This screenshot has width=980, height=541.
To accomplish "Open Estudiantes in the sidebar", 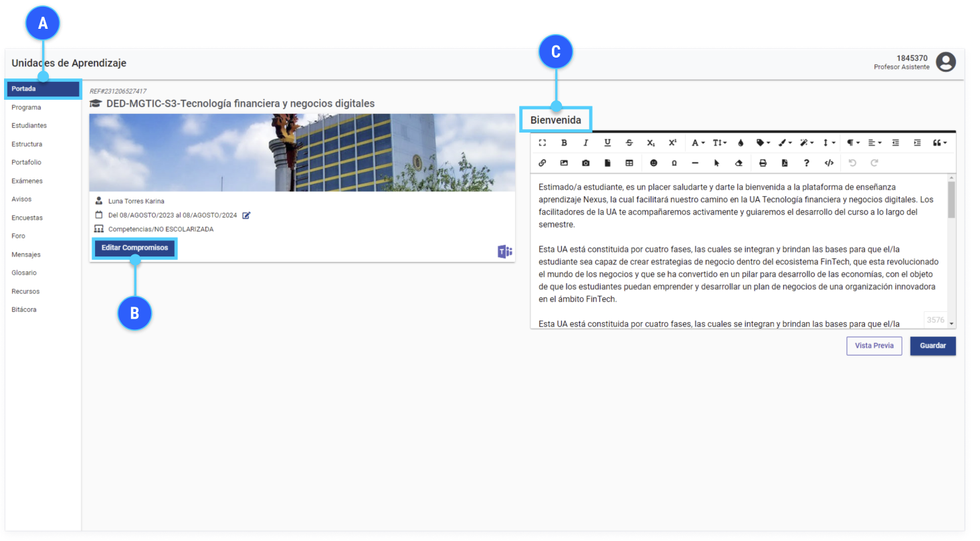I will tap(29, 125).
